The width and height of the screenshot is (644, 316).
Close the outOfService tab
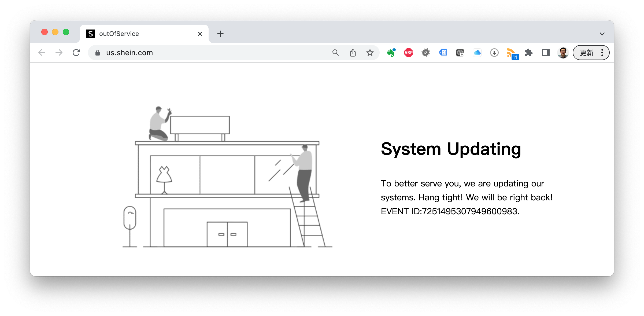(x=200, y=34)
